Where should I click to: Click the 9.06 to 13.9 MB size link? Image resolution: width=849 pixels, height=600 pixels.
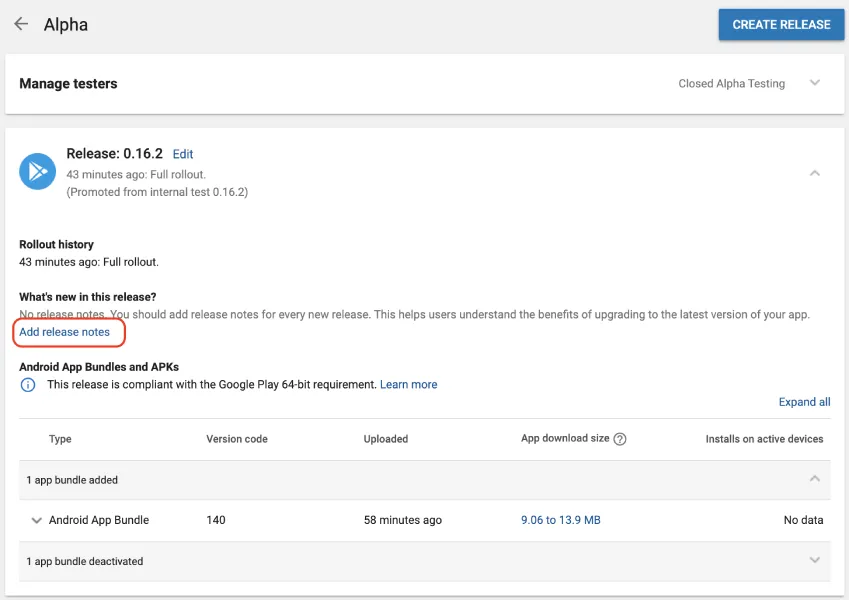(560, 520)
